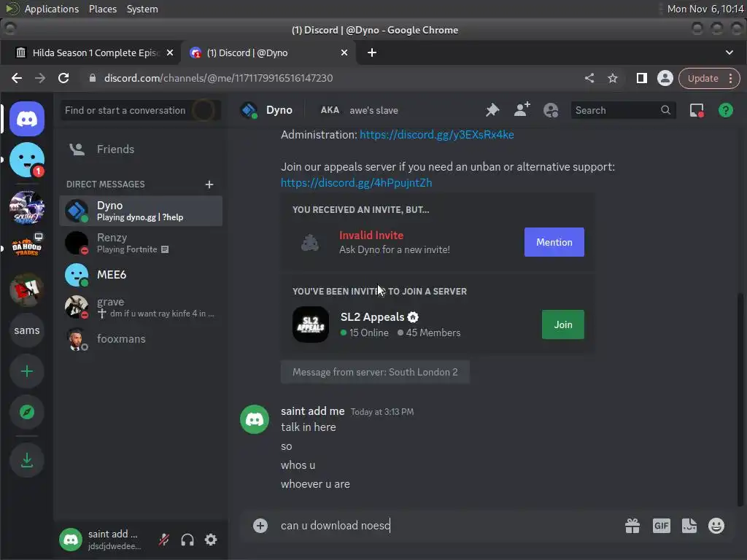
Task: Open the sticker picker icon
Action: (x=689, y=526)
